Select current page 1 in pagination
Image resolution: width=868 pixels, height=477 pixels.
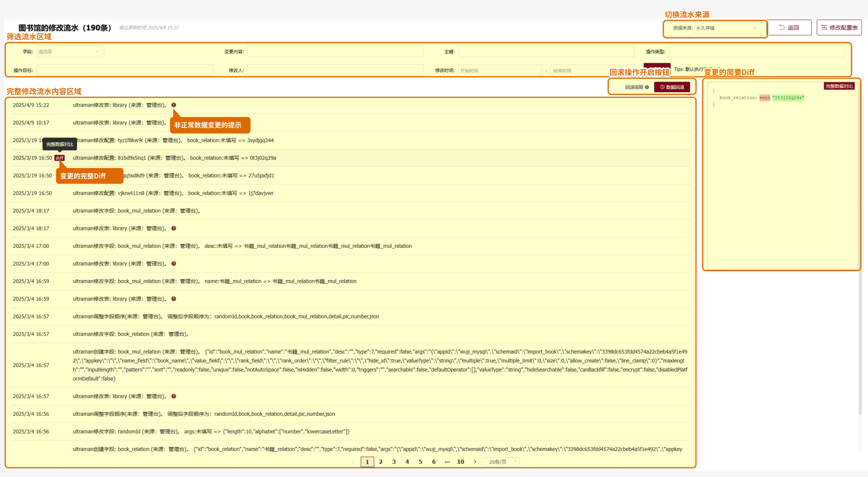[367, 462]
